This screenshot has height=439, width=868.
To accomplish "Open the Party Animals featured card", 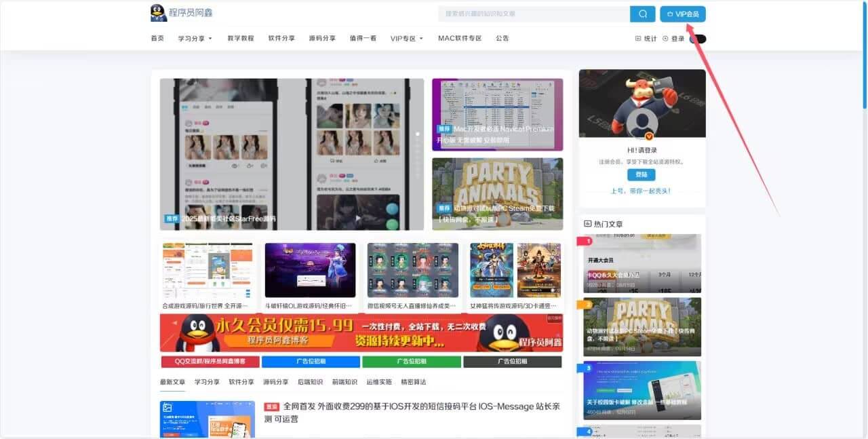I will pos(497,194).
